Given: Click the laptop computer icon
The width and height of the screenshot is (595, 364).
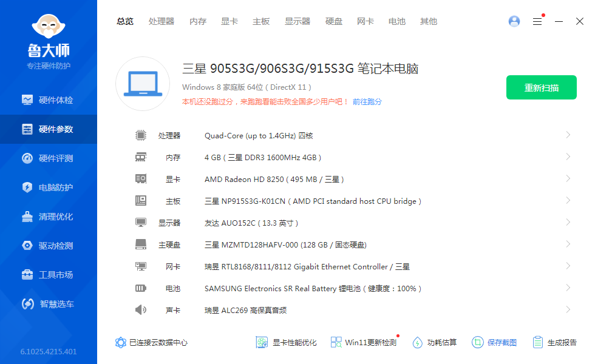Looking at the screenshot, I should tap(143, 84).
